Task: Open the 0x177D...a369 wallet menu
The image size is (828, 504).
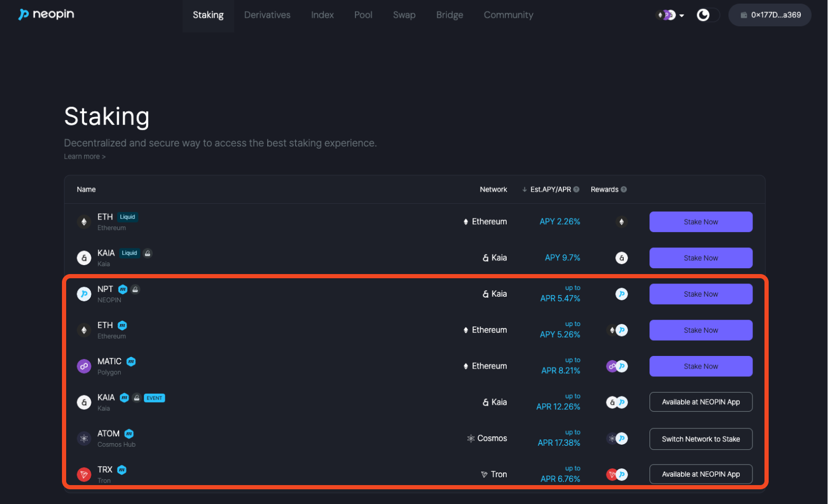Action: pos(770,15)
